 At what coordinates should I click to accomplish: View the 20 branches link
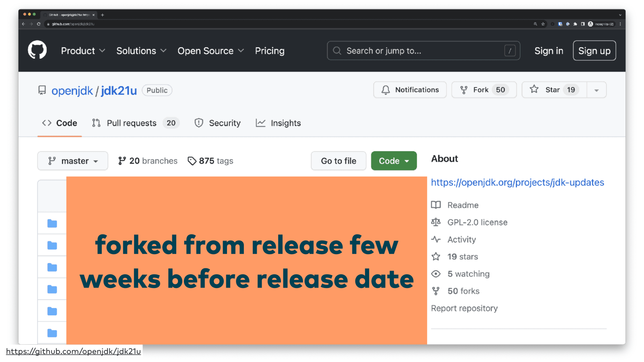148,161
